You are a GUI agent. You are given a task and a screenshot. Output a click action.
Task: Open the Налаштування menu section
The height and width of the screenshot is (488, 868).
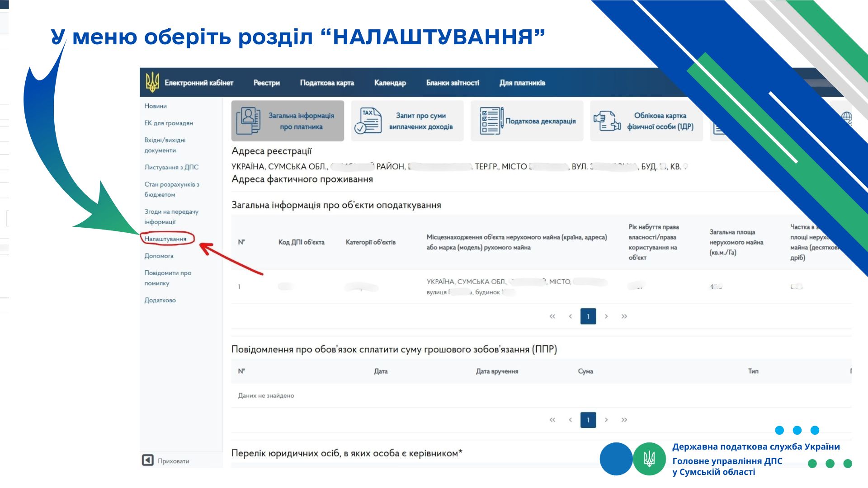click(x=165, y=239)
